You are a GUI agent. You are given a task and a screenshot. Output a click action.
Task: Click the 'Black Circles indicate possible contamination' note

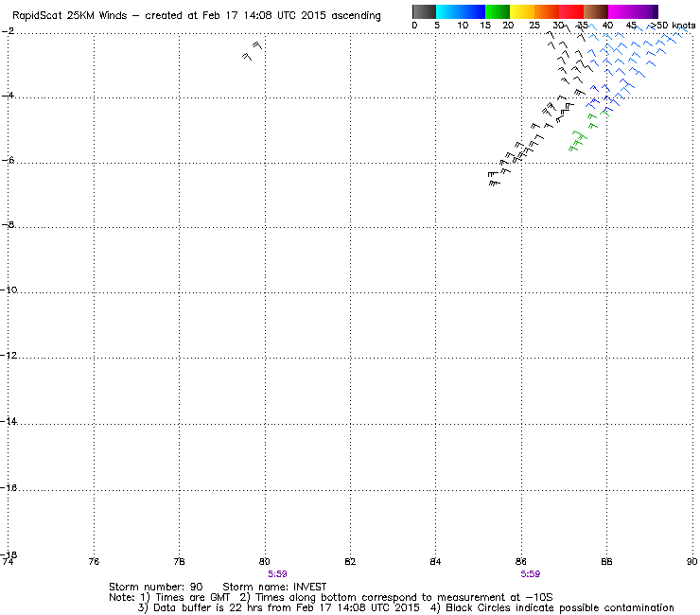coord(560,607)
